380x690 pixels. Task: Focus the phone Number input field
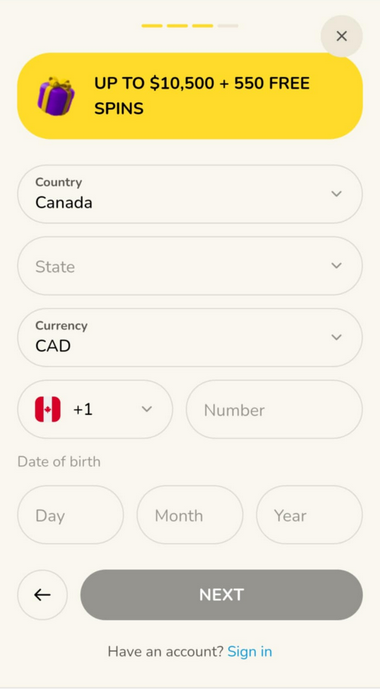pos(274,409)
